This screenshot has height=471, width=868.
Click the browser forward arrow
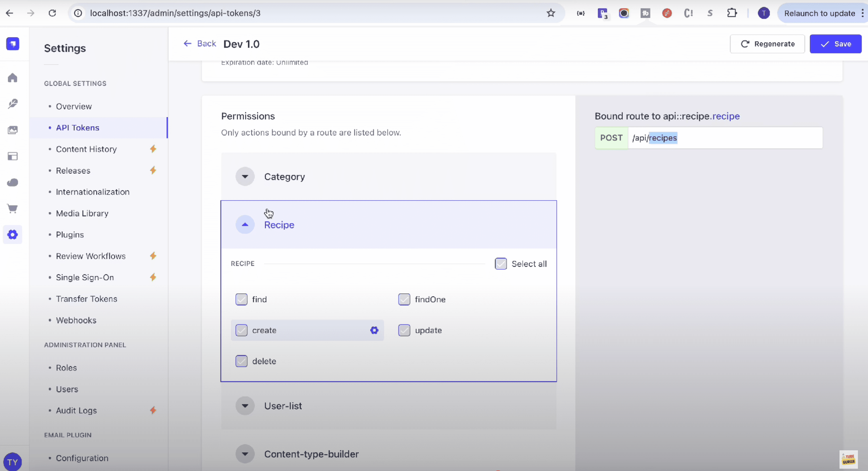pos(31,13)
